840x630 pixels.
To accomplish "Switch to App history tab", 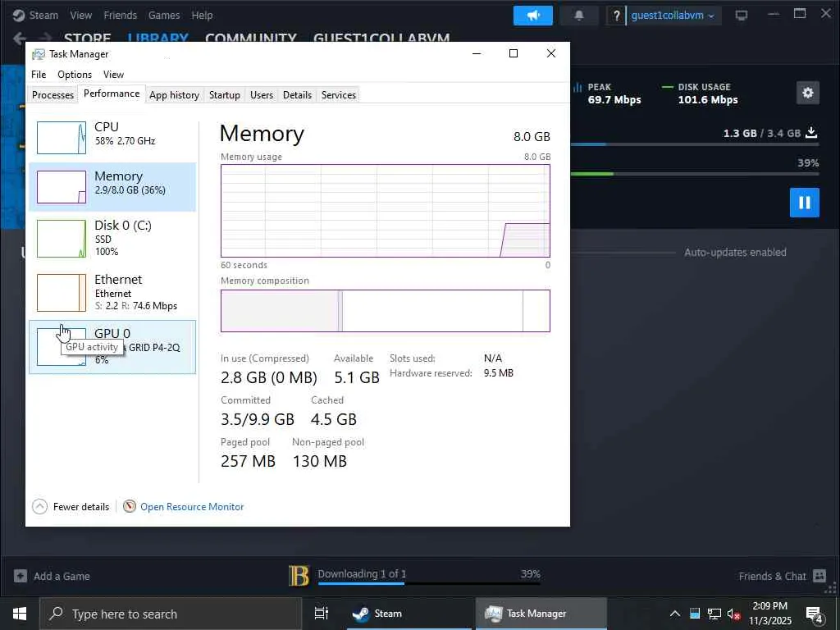I will pos(174,95).
